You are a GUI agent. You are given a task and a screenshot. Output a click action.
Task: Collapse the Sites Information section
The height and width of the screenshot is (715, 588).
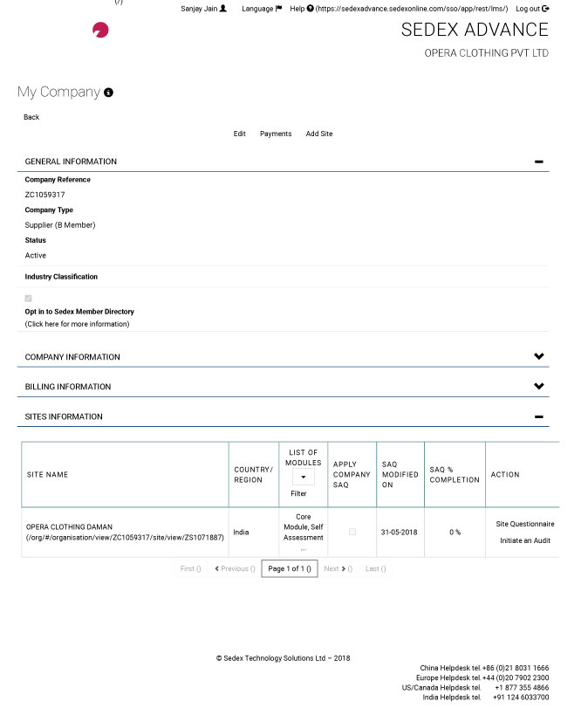[539, 416]
